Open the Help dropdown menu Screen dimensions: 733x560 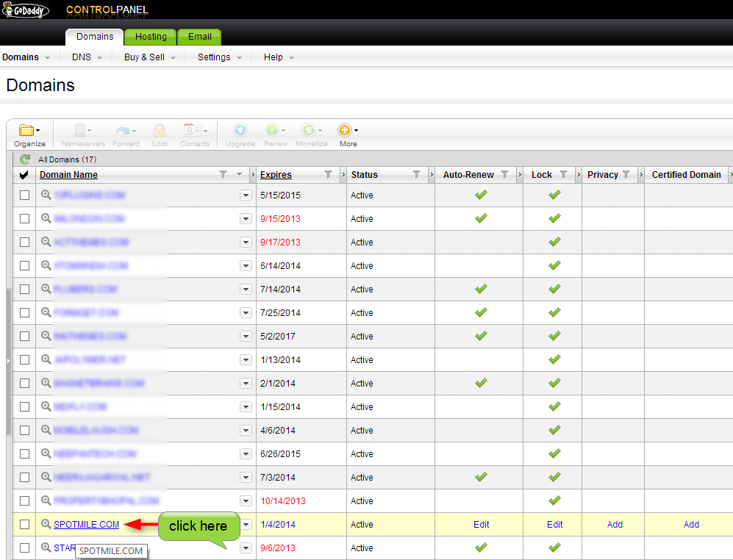279,57
